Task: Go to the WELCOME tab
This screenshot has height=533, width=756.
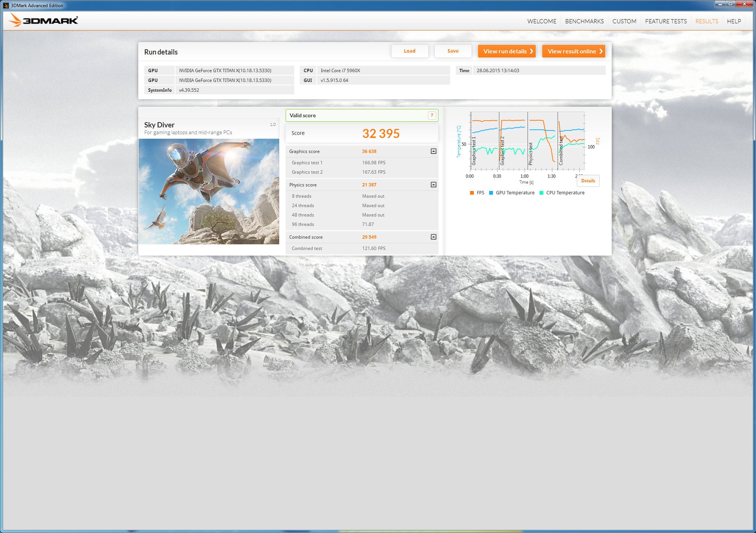Action: coord(541,21)
